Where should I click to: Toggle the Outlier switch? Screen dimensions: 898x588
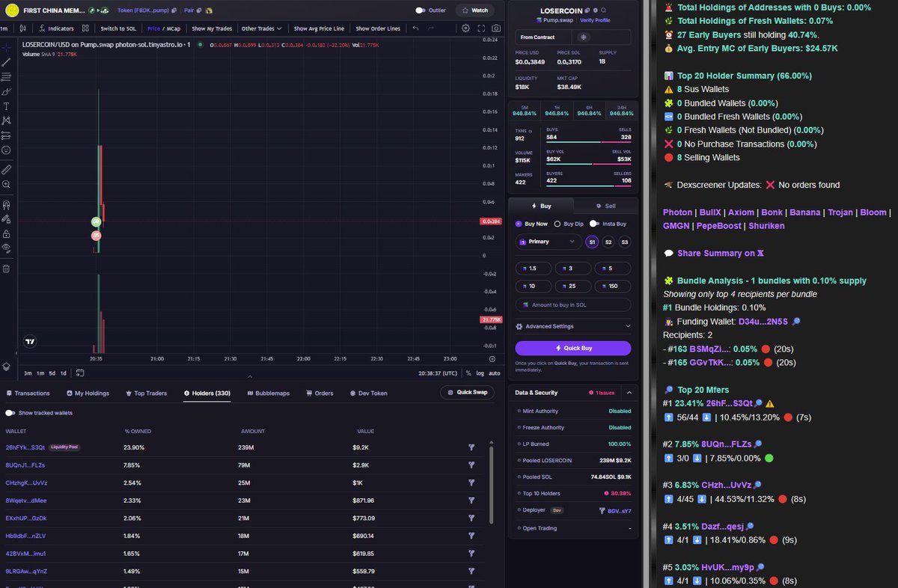[421, 10]
